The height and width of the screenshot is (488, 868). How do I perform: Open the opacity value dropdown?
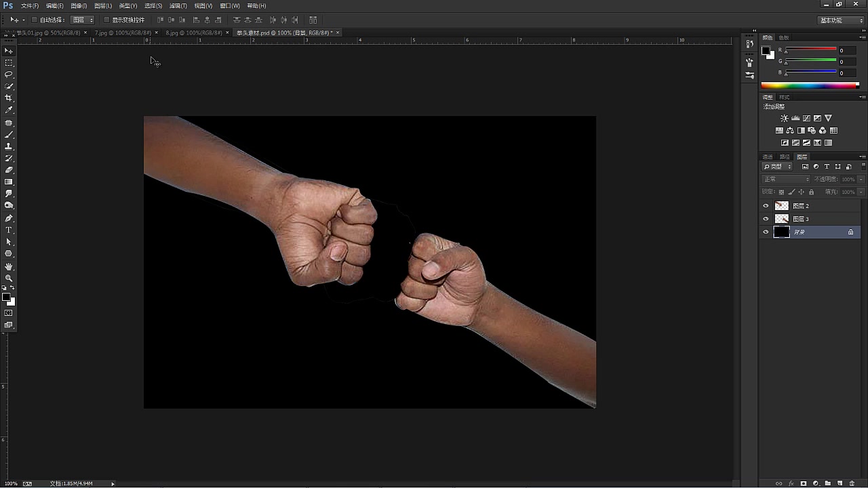click(861, 179)
